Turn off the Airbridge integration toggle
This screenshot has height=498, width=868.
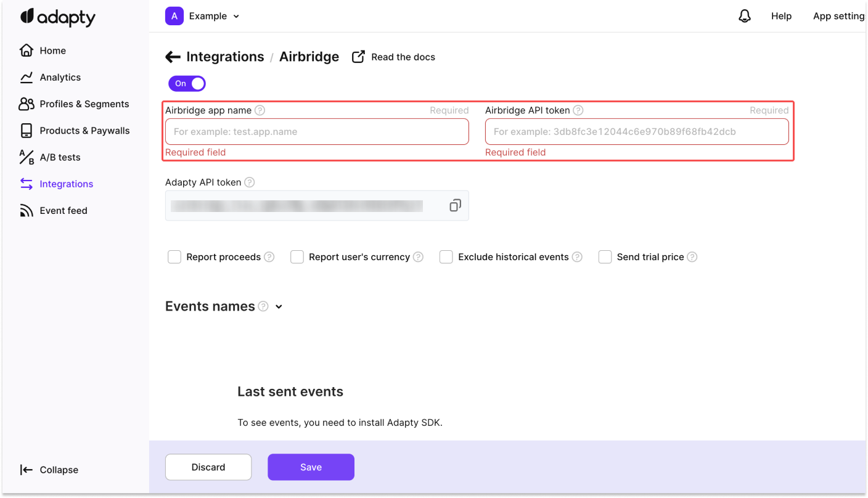point(187,83)
